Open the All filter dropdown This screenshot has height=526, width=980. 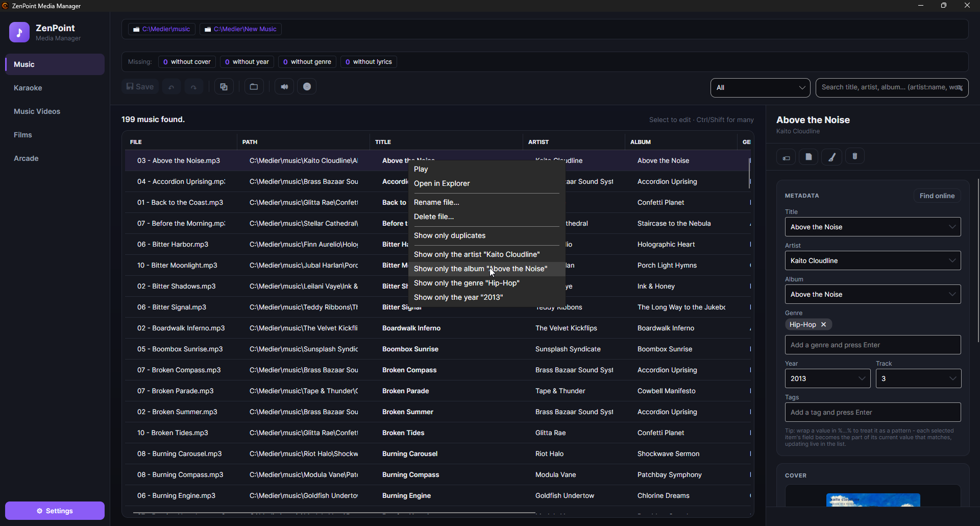pyautogui.click(x=760, y=88)
